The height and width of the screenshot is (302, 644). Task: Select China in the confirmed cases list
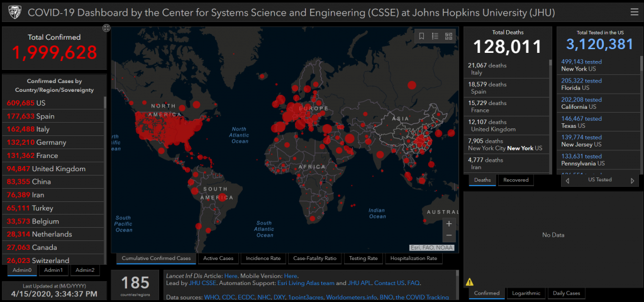53,182
